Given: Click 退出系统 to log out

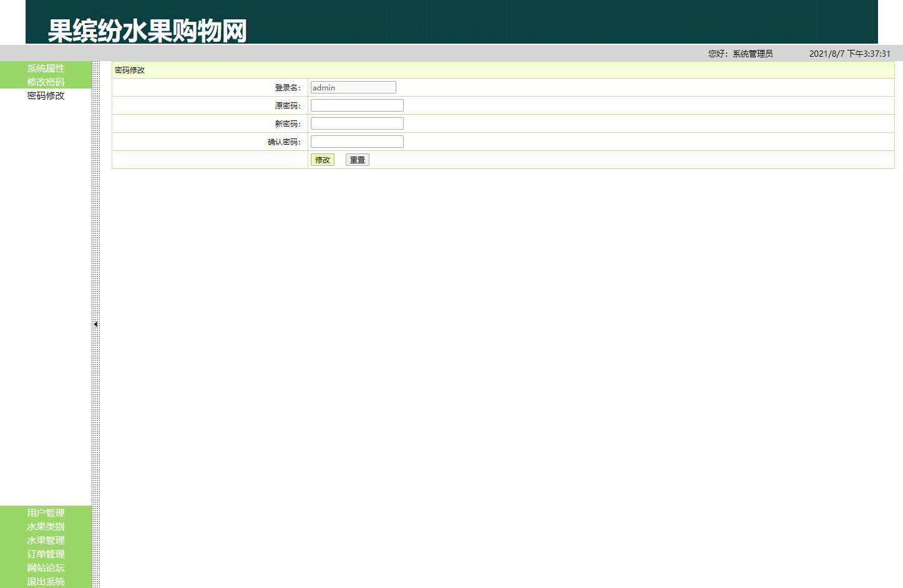Looking at the screenshot, I should coord(44,581).
